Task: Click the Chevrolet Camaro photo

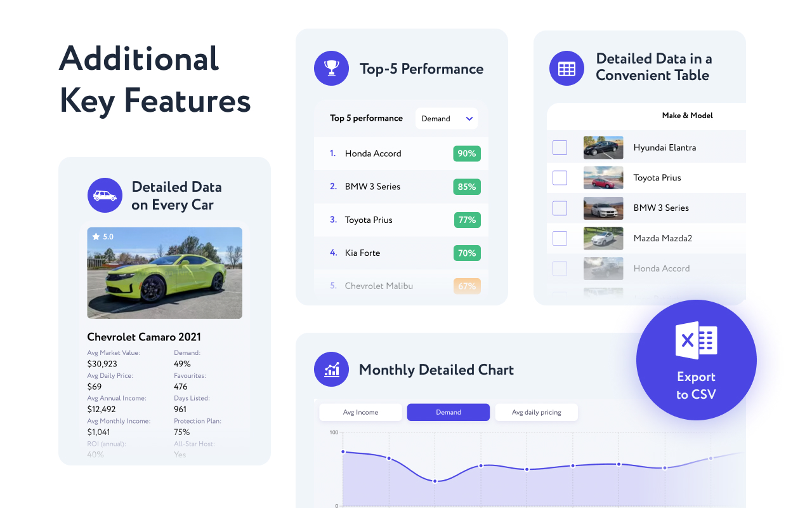Action: click(x=164, y=273)
